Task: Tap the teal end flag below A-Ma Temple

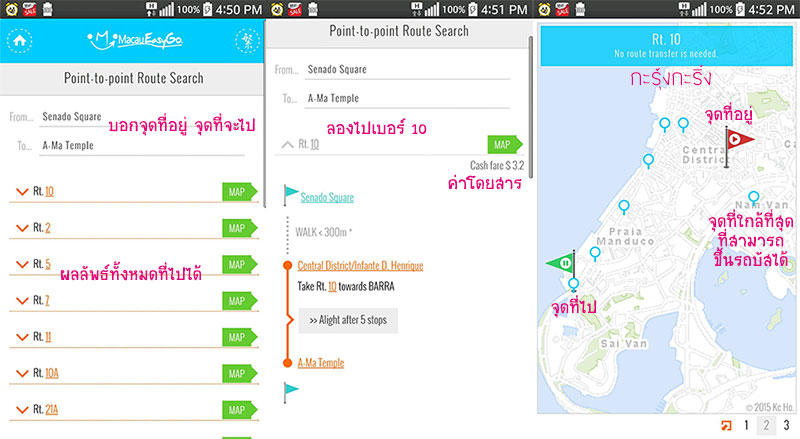Action: (x=290, y=392)
